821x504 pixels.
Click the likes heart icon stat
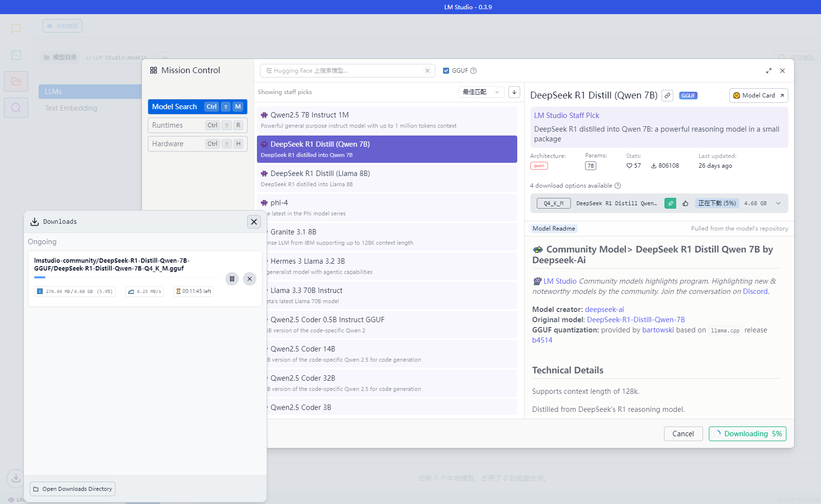629,166
